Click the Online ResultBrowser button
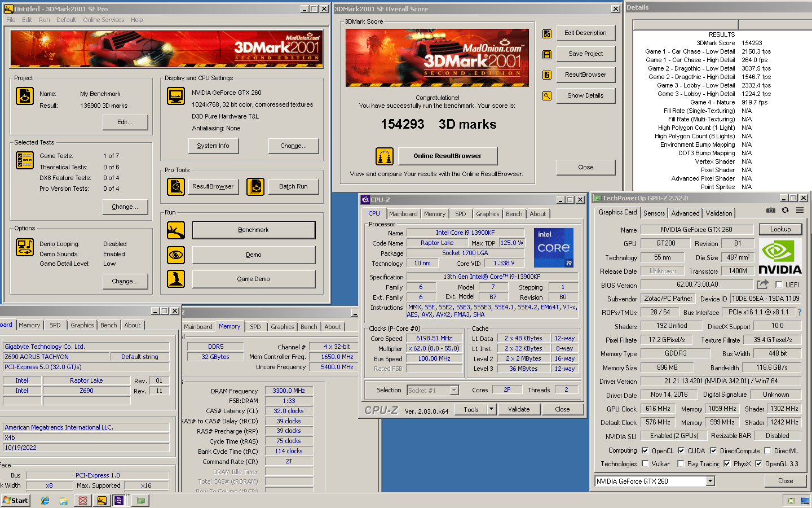 [x=448, y=156]
